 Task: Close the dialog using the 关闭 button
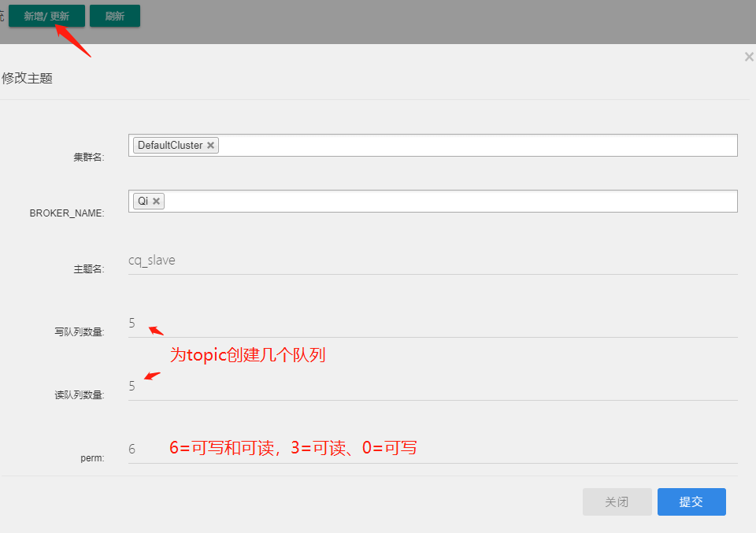617,502
